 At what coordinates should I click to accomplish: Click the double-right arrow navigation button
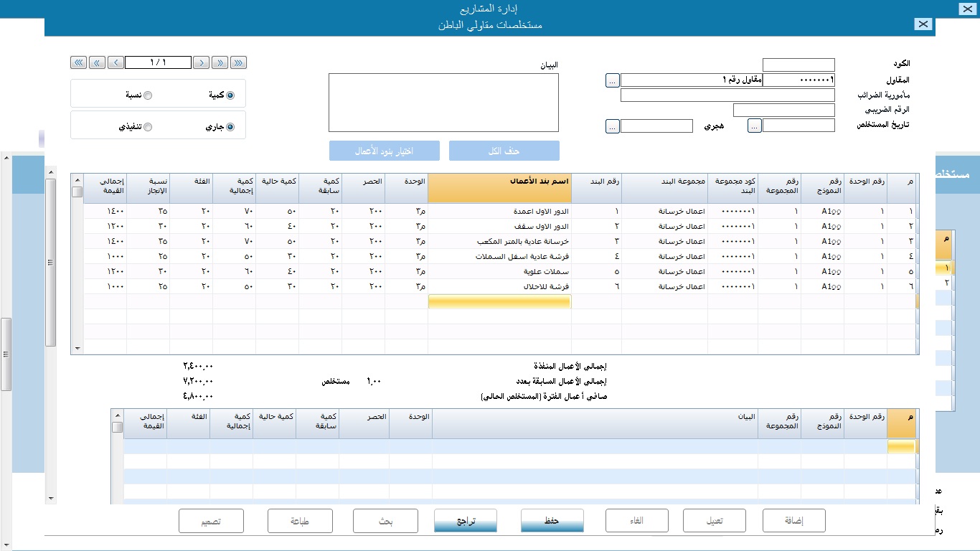(221, 62)
